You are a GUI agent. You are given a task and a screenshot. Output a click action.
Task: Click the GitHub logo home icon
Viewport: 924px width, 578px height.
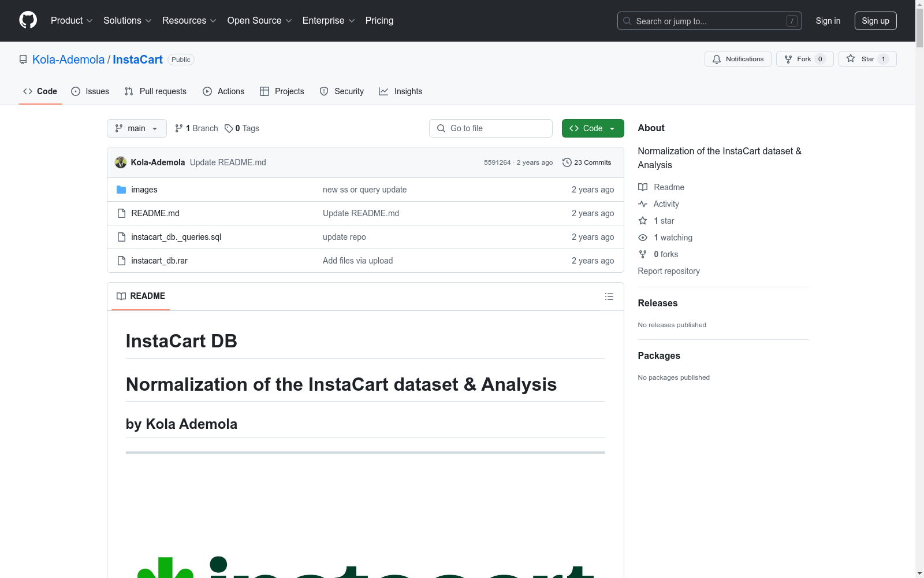pos(28,20)
